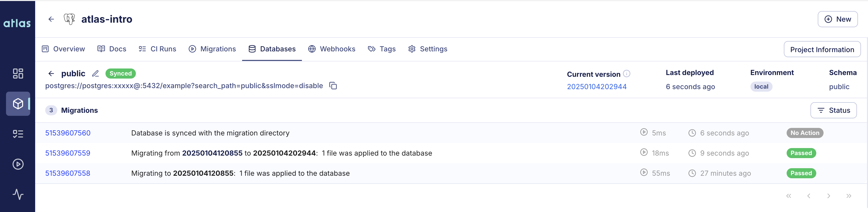Open Project Information panel
This screenshot has height=212, width=868.
pos(822,50)
